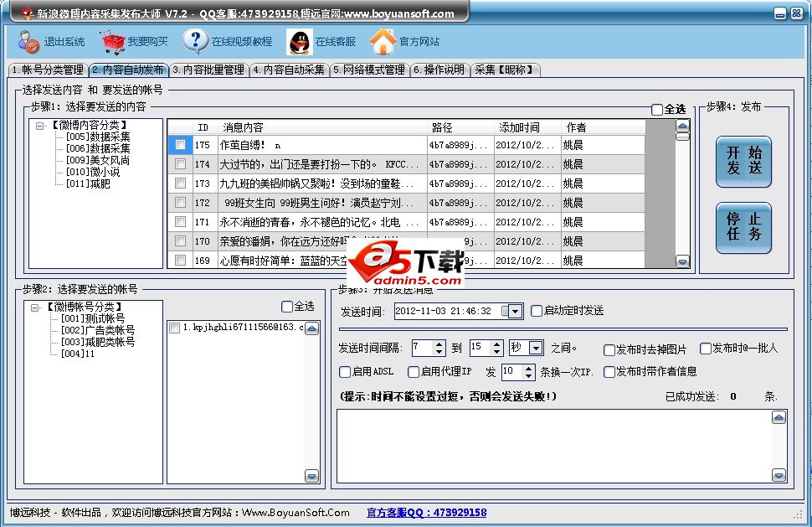812x527 pixels.
Task: Check the row with ID 173
Action: point(180,183)
